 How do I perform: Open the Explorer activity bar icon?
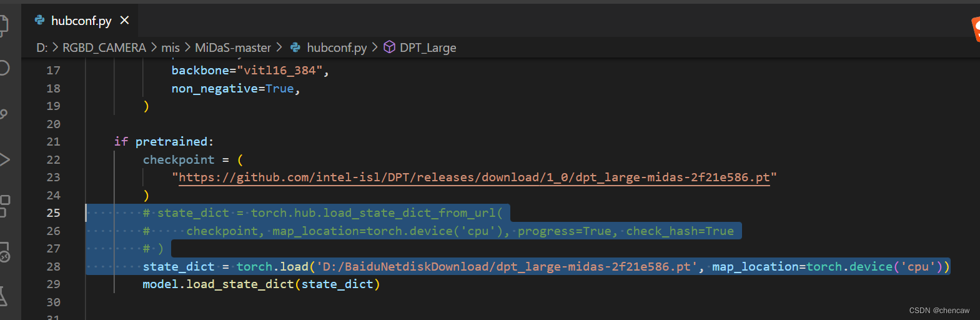coord(3,25)
